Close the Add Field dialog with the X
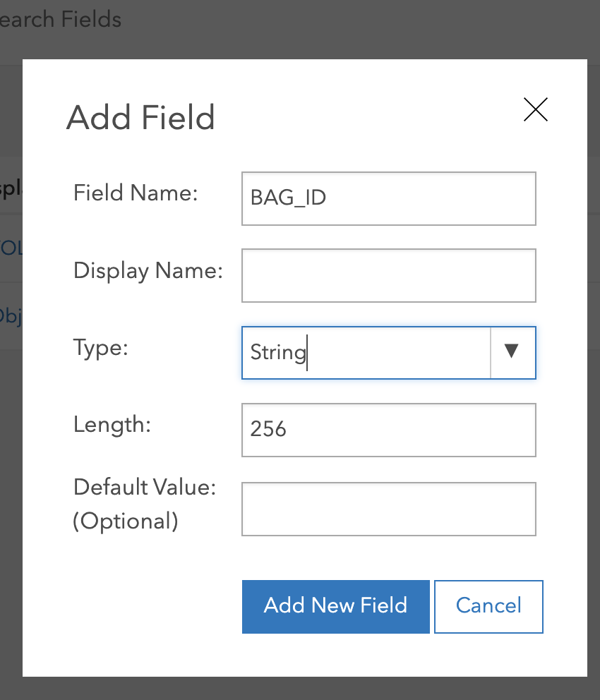Screen dimensions: 600x700 pos(535,110)
